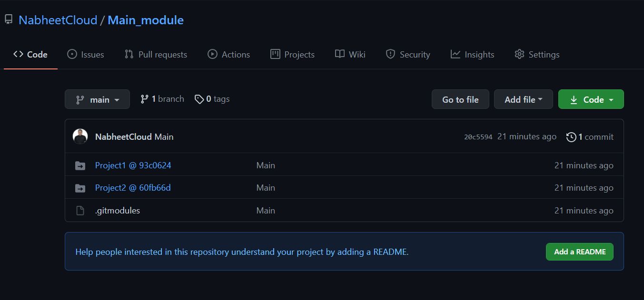Click the Add a README button
This screenshot has height=300, width=644.
[x=579, y=252]
